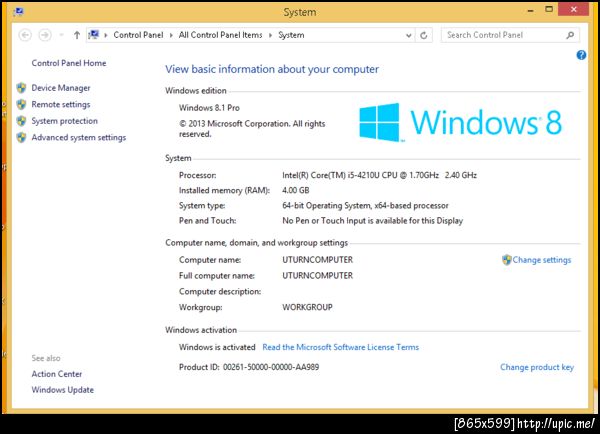Screen dimensions: 600x434
Task: Click shield icon beside Advanced system settings
Action: (x=21, y=137)
